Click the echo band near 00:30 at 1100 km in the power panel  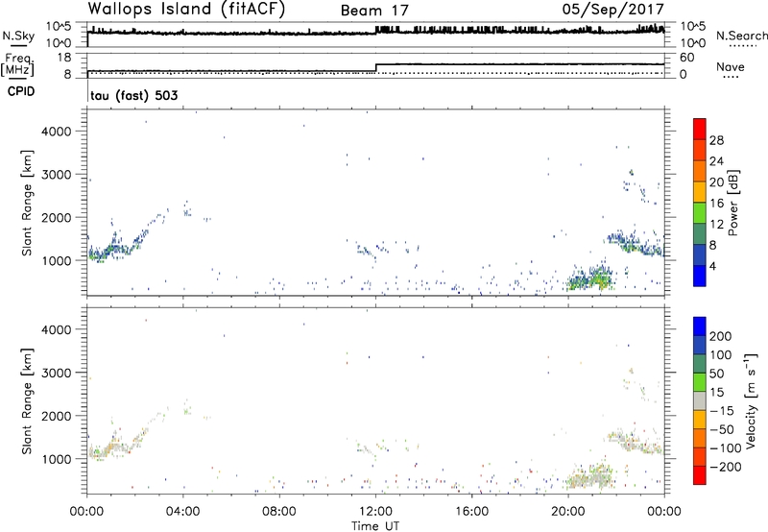101,254
